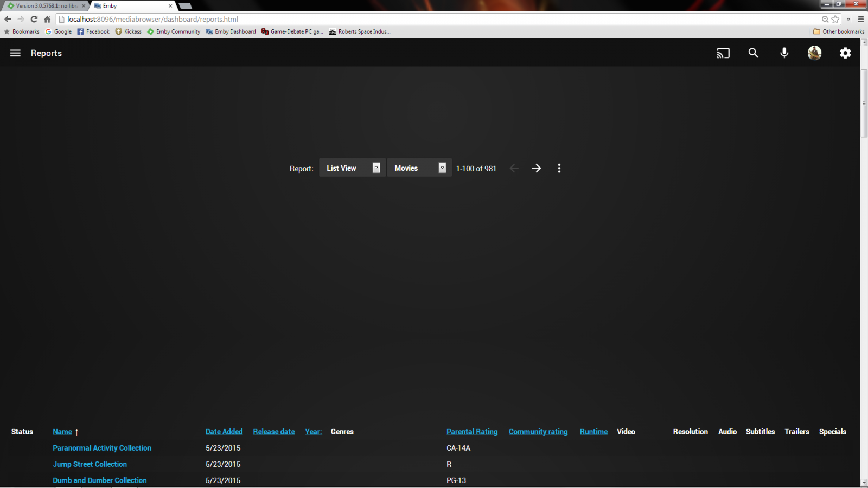Open the user profile avatar
Image resolution: width=868 pixels, height=488 pixels.
814,53
